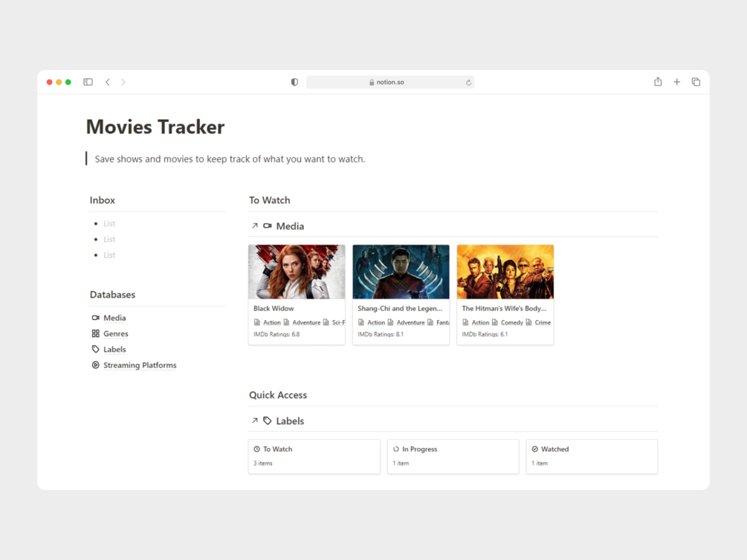Click the page icon before Action on Black Widow

(257, 322)
